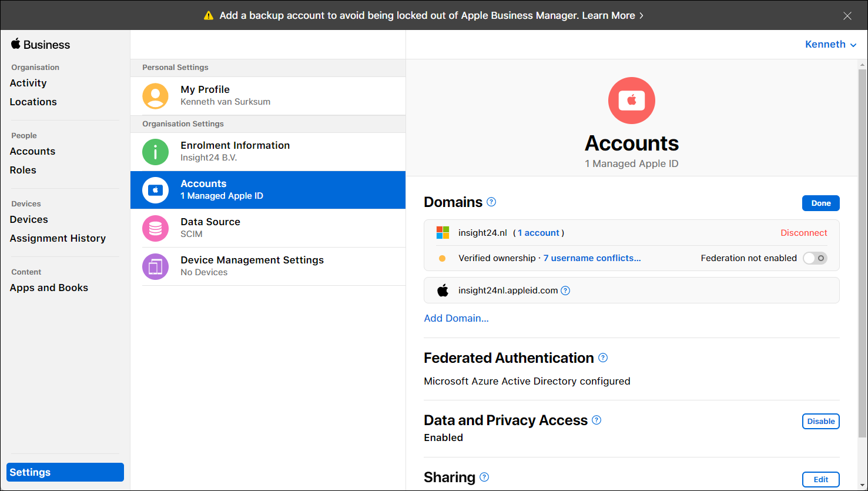
Task: Select Apps and Books in sidebar
Action: 49,288
